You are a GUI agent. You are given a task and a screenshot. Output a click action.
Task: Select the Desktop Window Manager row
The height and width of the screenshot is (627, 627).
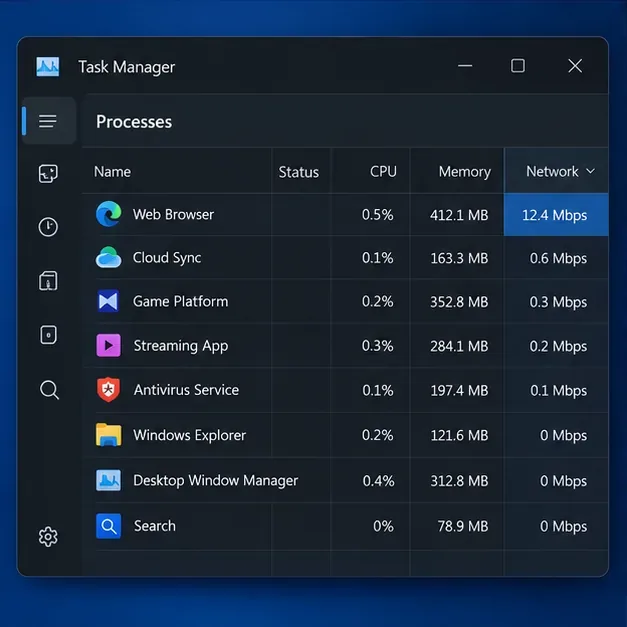pos(345,480)
